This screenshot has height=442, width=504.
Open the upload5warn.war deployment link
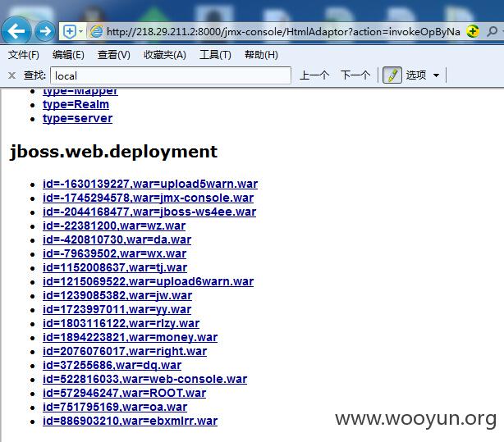[x=150, y=184]
